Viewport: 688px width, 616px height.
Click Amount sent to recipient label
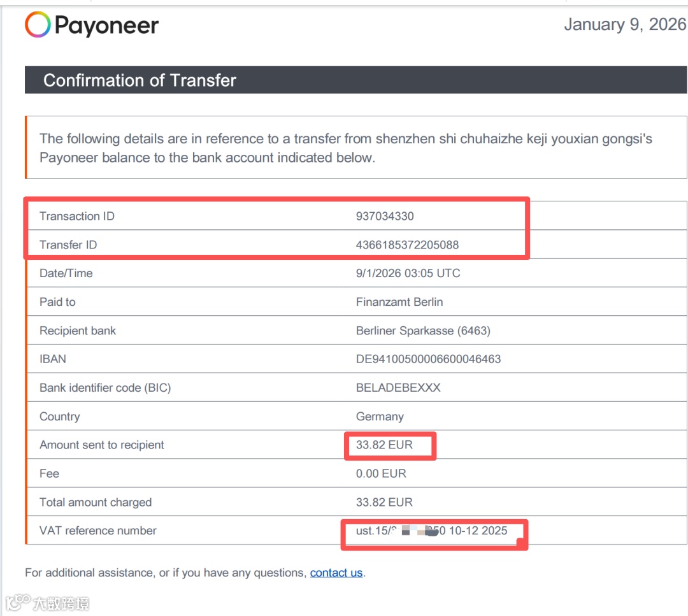[x=102, y=445]
